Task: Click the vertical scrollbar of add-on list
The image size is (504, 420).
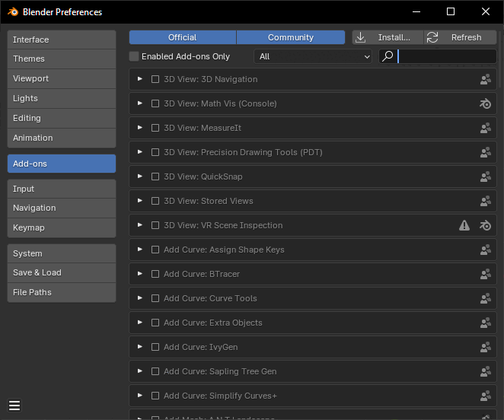Action: (501, 59)
